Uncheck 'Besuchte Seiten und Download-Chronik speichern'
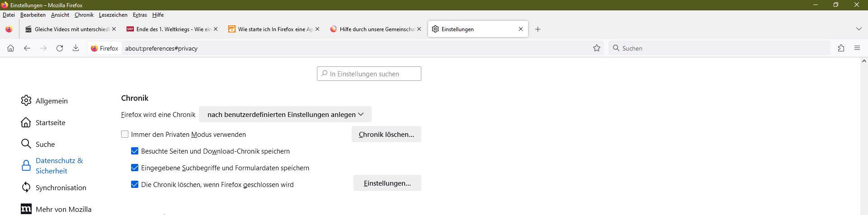The image size is (868, 215). click(135, 151)
